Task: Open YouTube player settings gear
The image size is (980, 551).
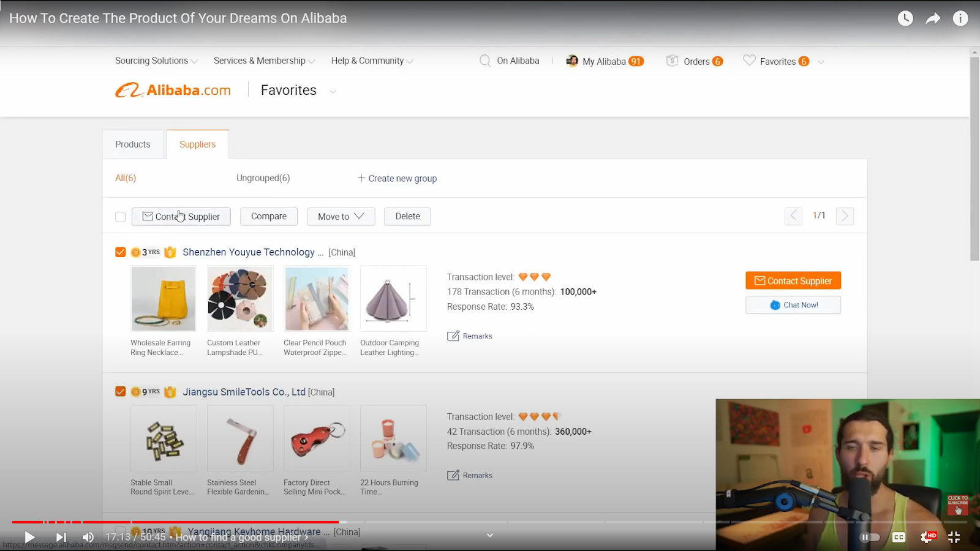Action: tap(927, 537)
